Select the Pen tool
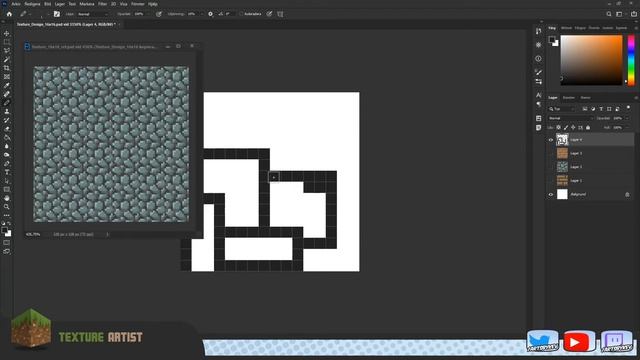The width and height of the screenshot is (640, 360). pyautogui.click(x=7, y=164)
